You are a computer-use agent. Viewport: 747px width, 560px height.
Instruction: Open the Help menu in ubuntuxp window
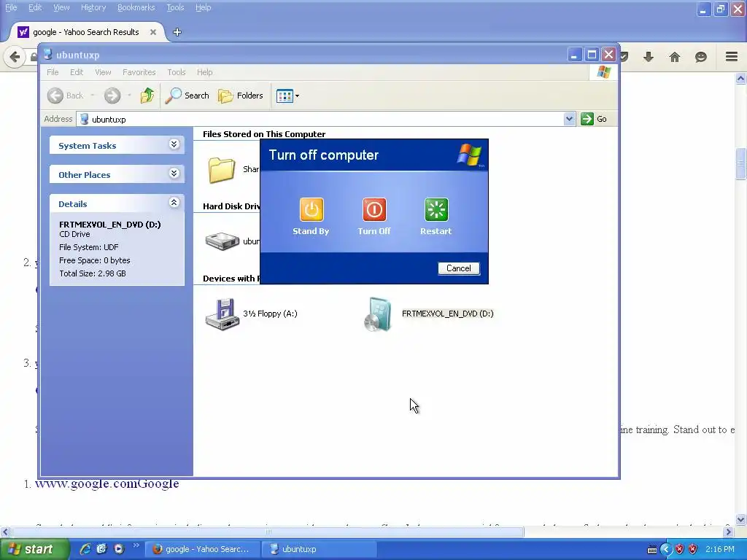[x=205, y=72]
